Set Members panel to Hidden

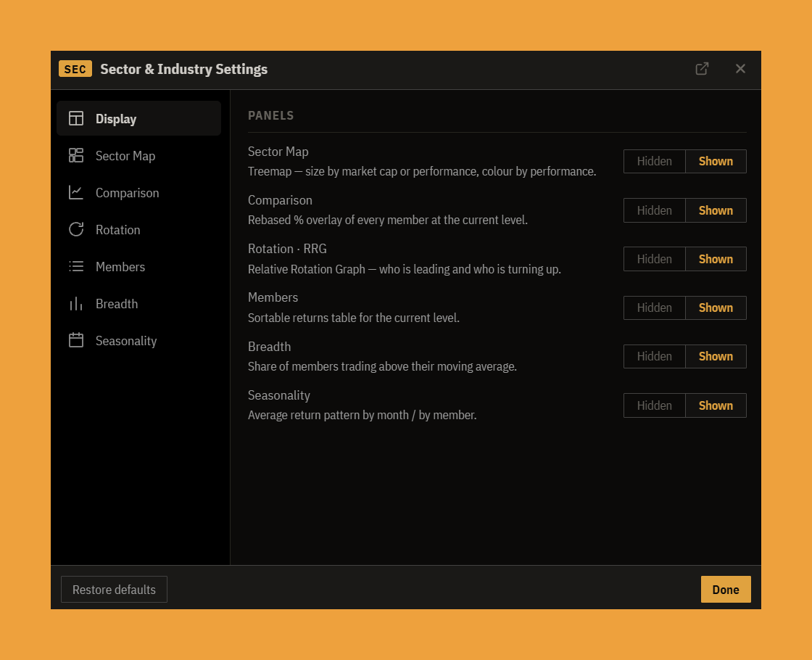[x=655, y=308]
